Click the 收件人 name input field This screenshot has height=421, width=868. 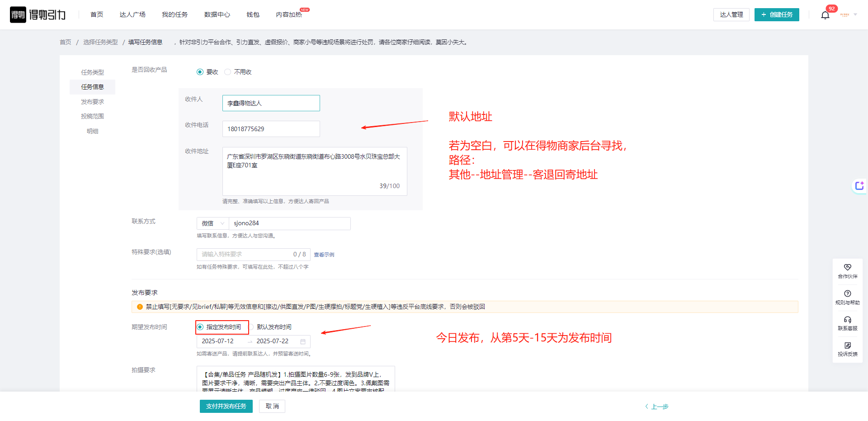(271, 103)
